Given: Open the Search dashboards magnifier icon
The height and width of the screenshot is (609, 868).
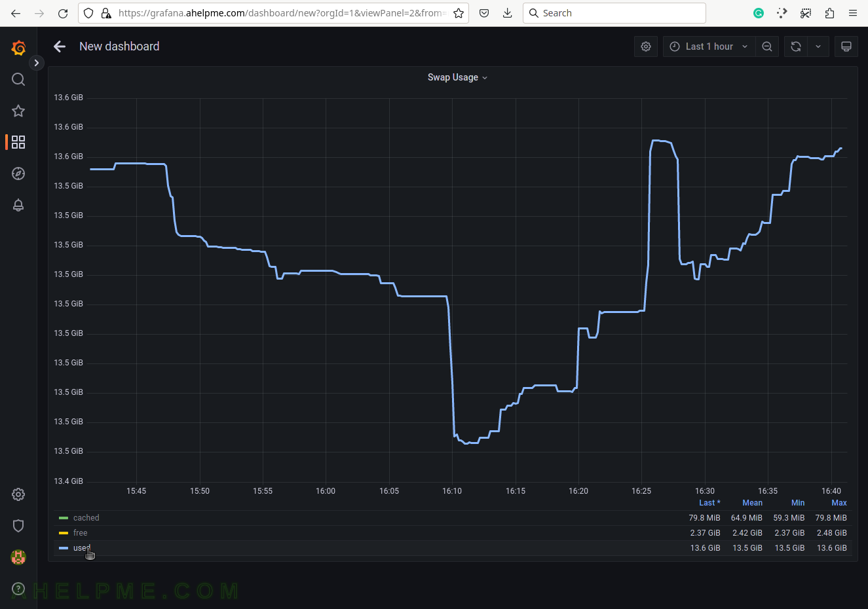Looking at the screenshot, I should coord(18,79).
